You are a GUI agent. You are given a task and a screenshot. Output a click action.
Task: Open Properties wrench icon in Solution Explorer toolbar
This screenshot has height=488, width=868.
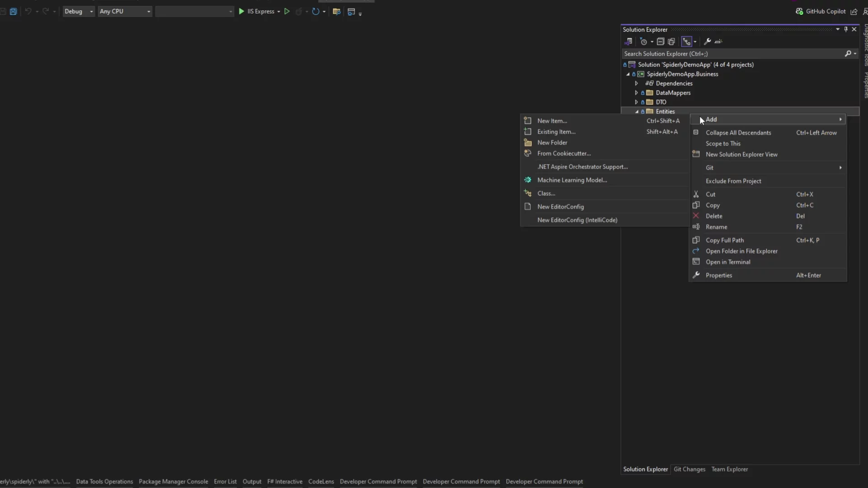tap(708, 42)
